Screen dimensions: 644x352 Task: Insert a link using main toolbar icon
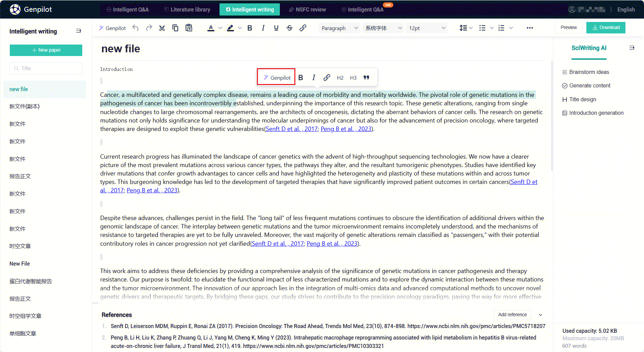pos(303,28)
